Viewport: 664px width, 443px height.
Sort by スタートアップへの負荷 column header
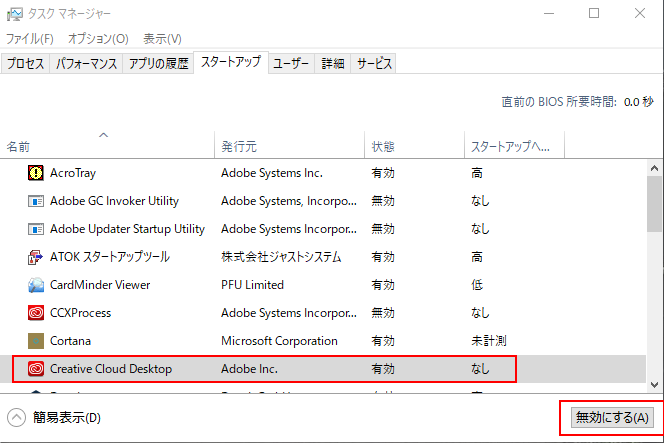[x=510, y=147]
